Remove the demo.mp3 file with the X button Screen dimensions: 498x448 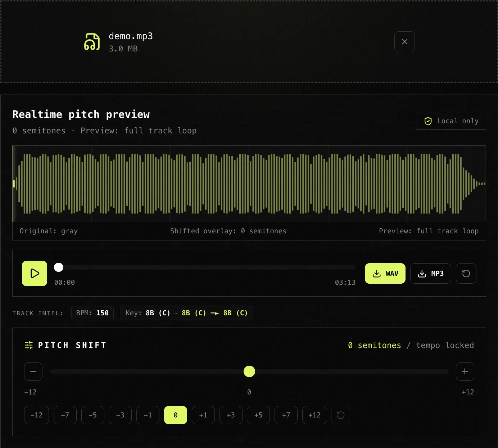(404, 42)
